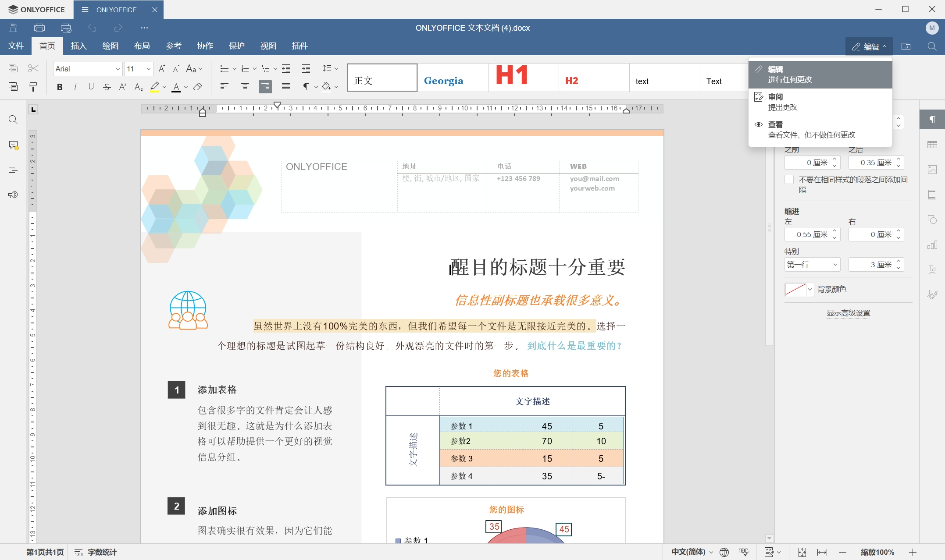Screen dimensions: 945x560
Task: Open table settings in right sidebar
Action: pos(932,145)
